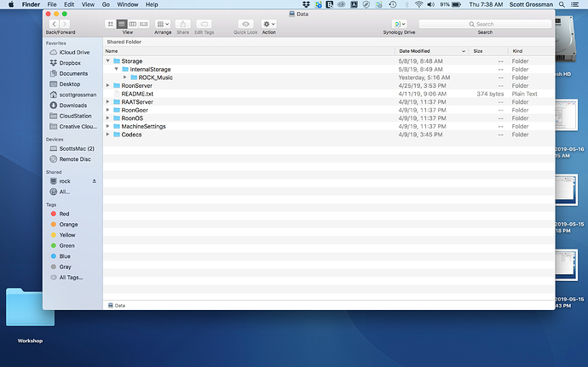Viewport: 588px width, 367px height.
Task: Open the Apple menu
Action: 11,4
